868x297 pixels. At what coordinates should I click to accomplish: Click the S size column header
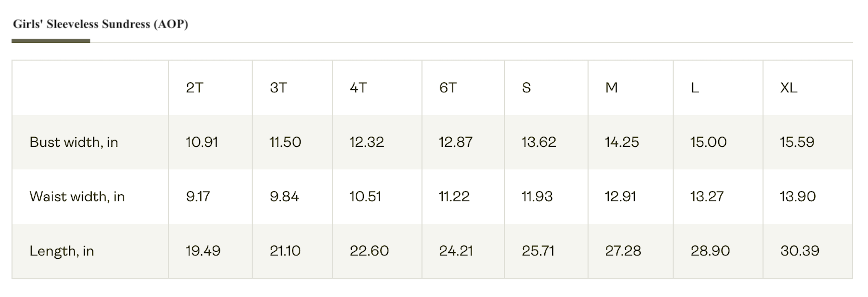(x=526, y=88)
